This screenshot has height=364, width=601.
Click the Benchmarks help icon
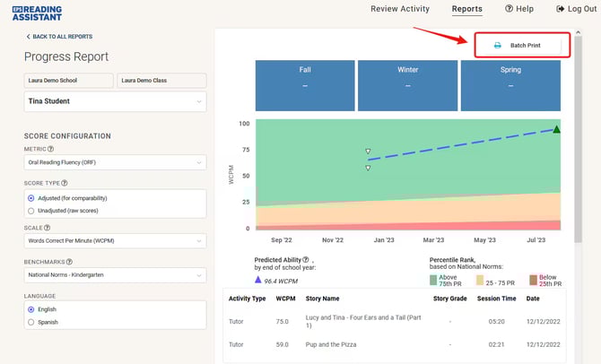click(69, 262)
